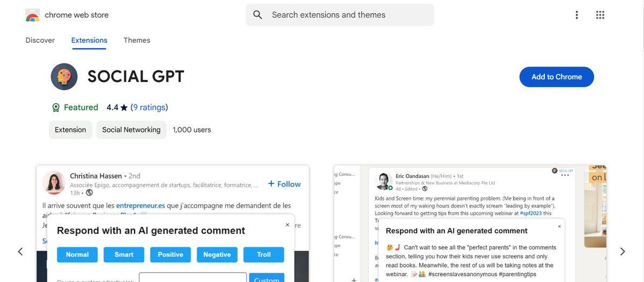Switch to the Discover tab

[x=40, y=40]
